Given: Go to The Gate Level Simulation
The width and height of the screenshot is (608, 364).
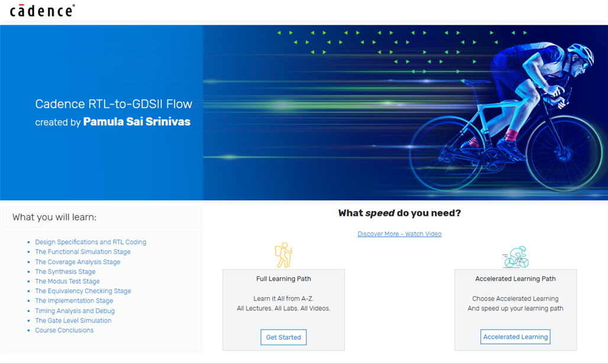Looking at the screenshot, I should tap(73, 321).
